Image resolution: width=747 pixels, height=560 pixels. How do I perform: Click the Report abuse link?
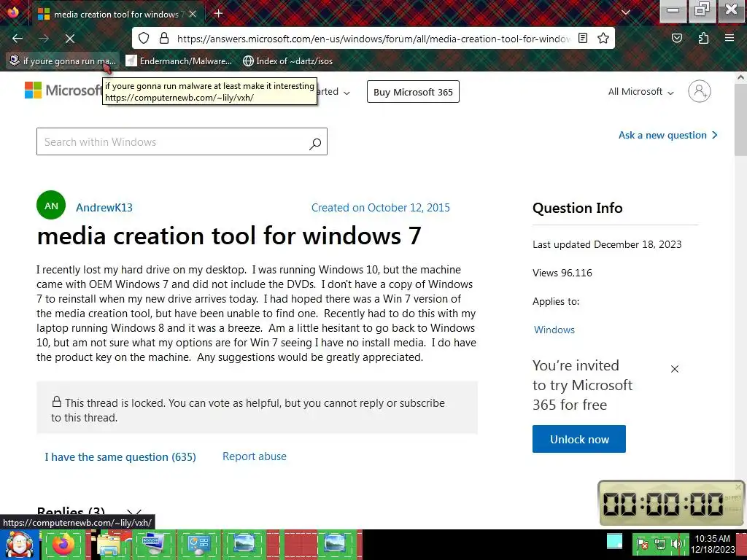point(255,456)
